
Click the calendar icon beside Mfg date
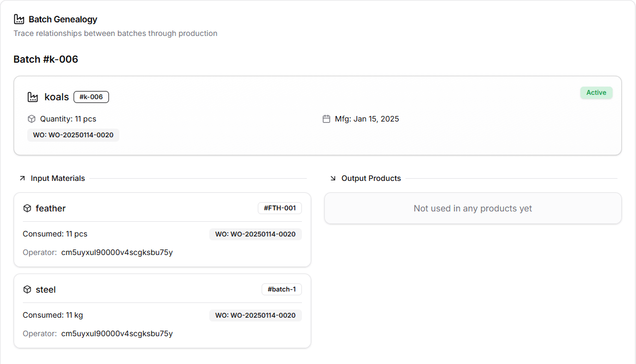pos(326,119)
